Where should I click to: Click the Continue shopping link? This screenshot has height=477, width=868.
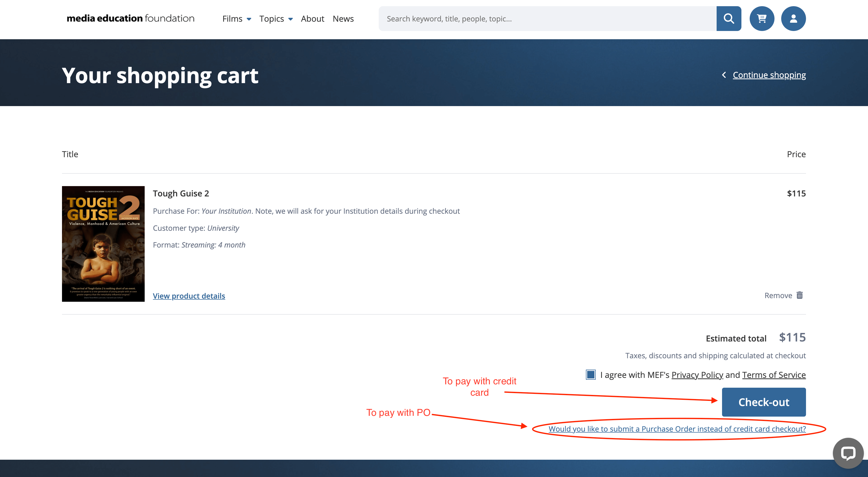point(769,75)
